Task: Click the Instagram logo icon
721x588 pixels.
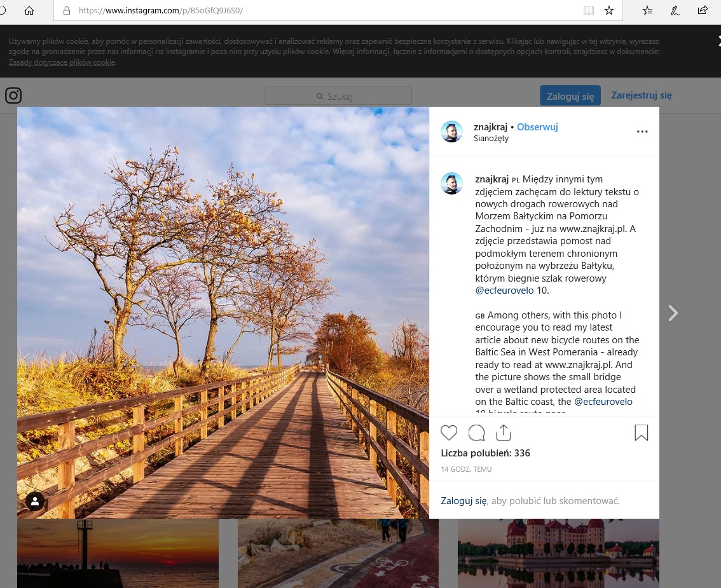Action: (x=13, y=95)
